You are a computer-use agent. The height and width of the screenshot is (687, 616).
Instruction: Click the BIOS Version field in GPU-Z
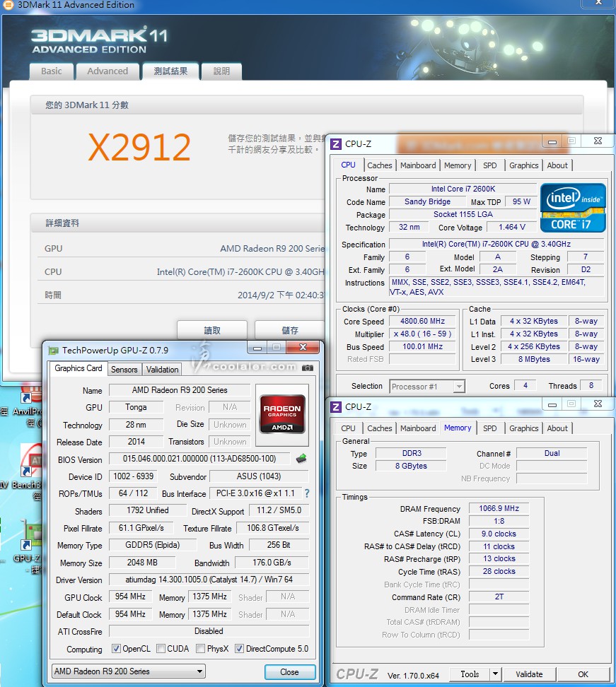[x=199, y=459]
